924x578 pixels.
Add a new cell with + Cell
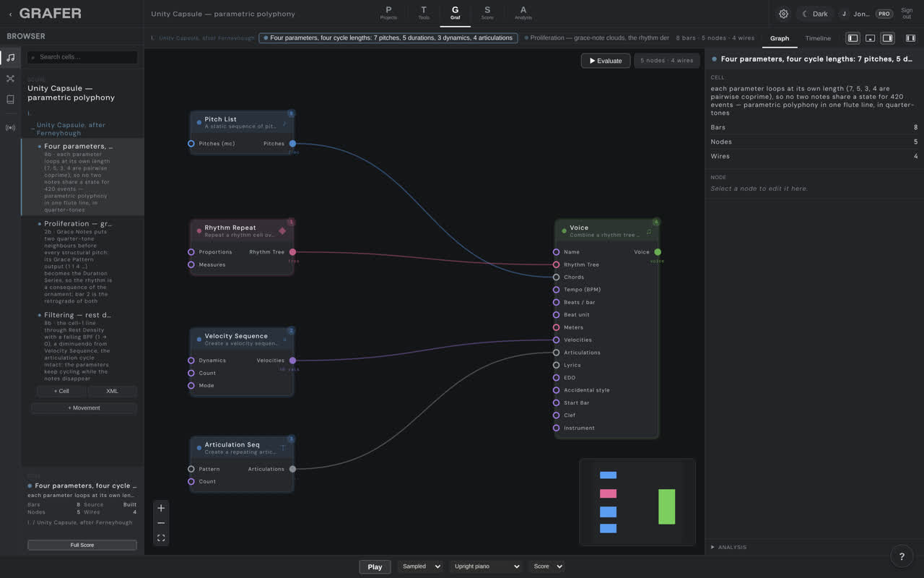coord(61,391)
